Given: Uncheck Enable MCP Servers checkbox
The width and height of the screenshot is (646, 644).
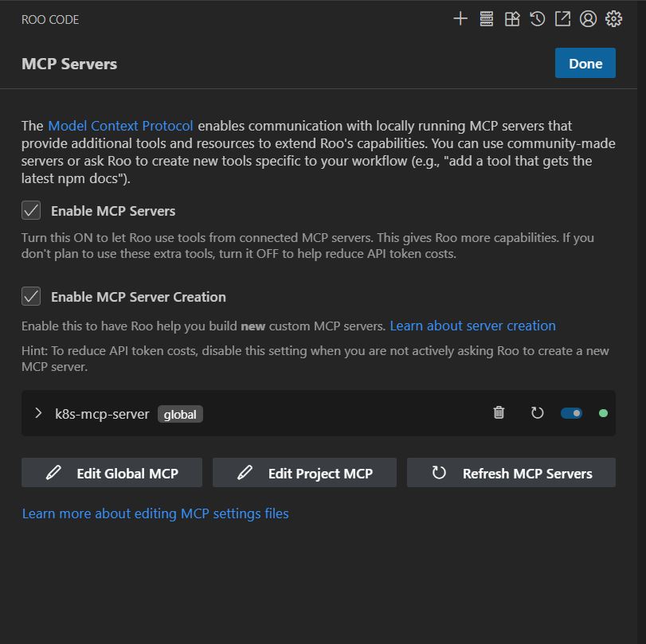Looking at the screenshot, I should click(x=31, y=211).
